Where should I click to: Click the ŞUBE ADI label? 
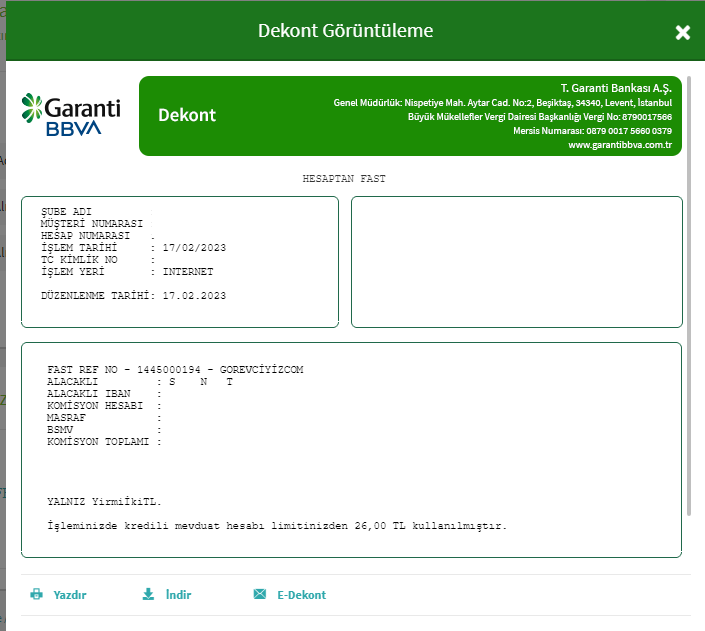tap(66, 212)
